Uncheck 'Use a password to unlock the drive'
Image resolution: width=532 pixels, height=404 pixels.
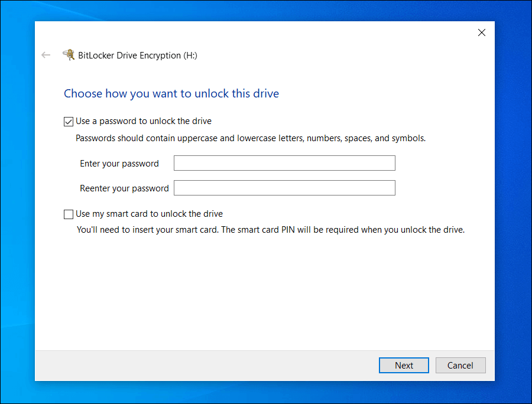coord(69,121)
